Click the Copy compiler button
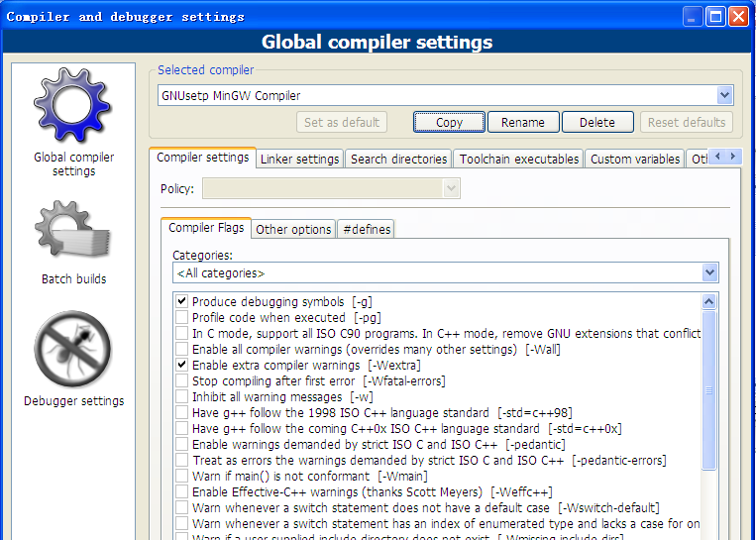 click(449, 123)
